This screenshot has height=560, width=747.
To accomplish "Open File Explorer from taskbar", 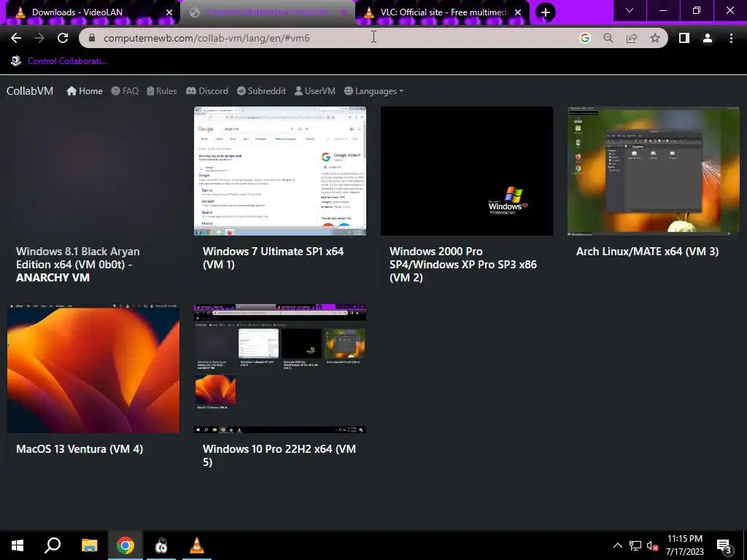I will (89, 545).
